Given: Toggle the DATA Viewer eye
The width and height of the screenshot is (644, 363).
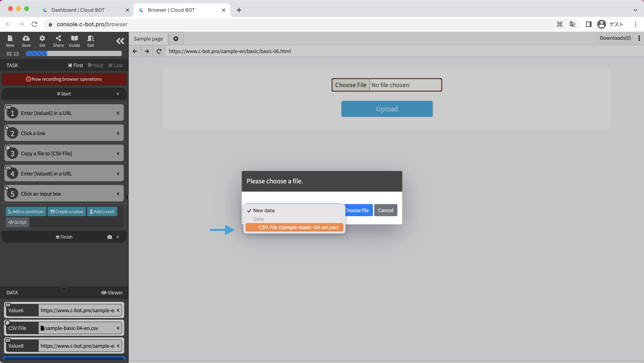Looking at the screenshot, I should coord(112,293).
